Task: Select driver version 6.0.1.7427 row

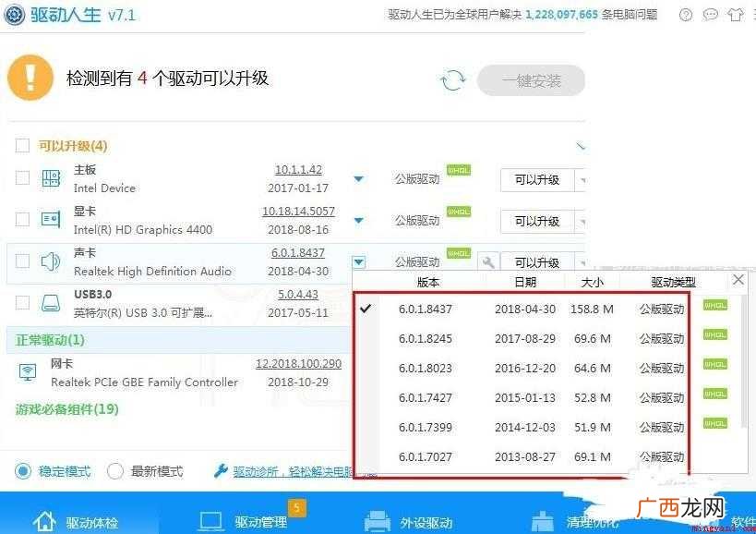Action: pyautogui.click(x=523, y=397)
